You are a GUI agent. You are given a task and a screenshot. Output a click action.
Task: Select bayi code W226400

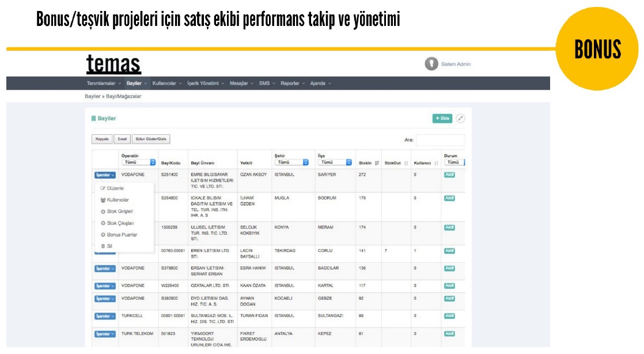coord(169,286)
